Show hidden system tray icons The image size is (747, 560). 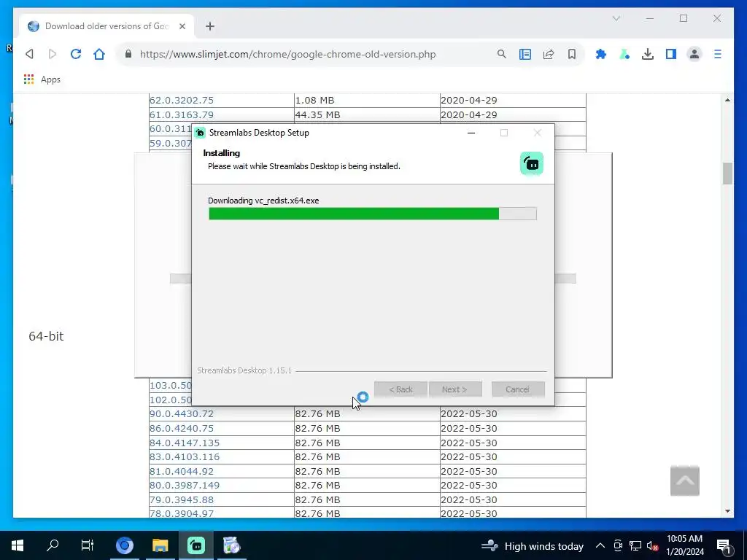coord(600,545)
